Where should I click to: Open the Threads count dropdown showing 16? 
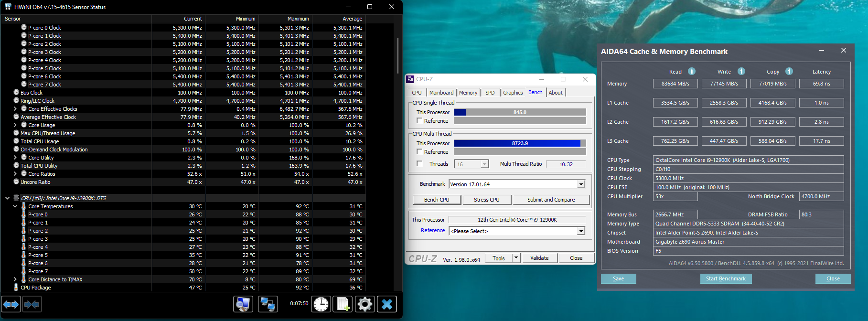(484, 164)
